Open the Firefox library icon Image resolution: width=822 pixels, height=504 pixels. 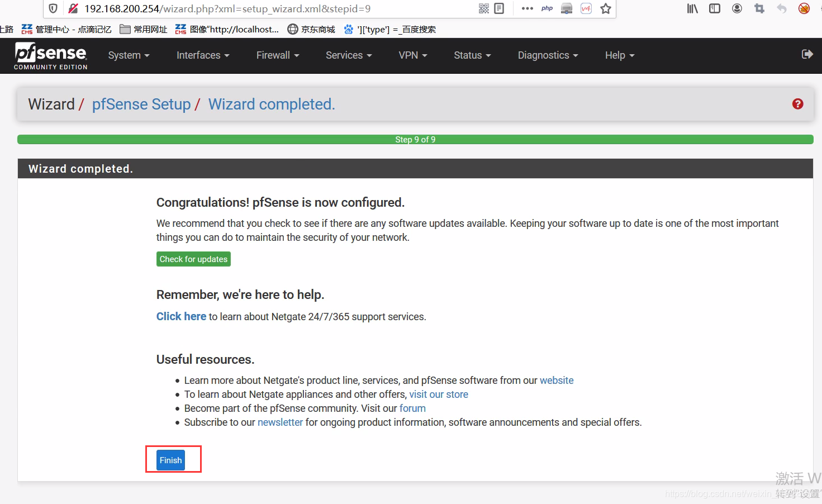pos(692,8)
